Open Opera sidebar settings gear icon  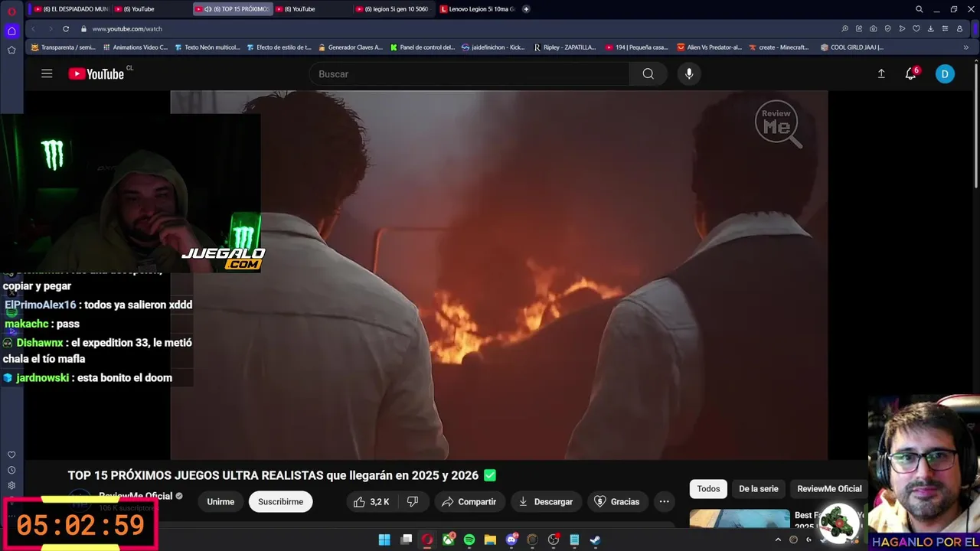pyautogui.click(x=11, y=485)
